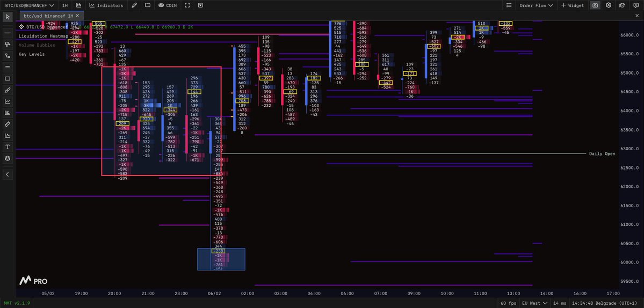
Task: Open the feedback chat icon
Action: [x=635, y=5]
